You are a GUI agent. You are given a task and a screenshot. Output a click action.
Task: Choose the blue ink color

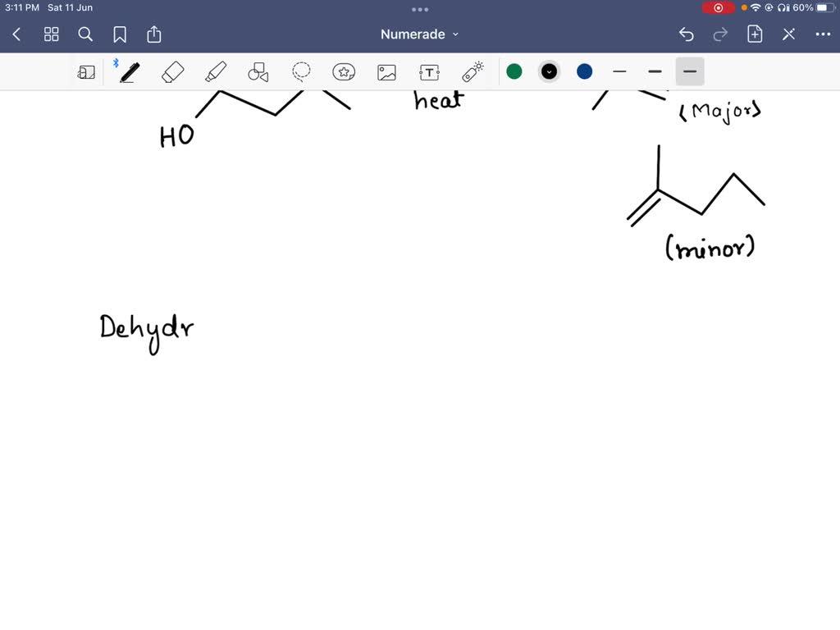[x=584, y=72]
